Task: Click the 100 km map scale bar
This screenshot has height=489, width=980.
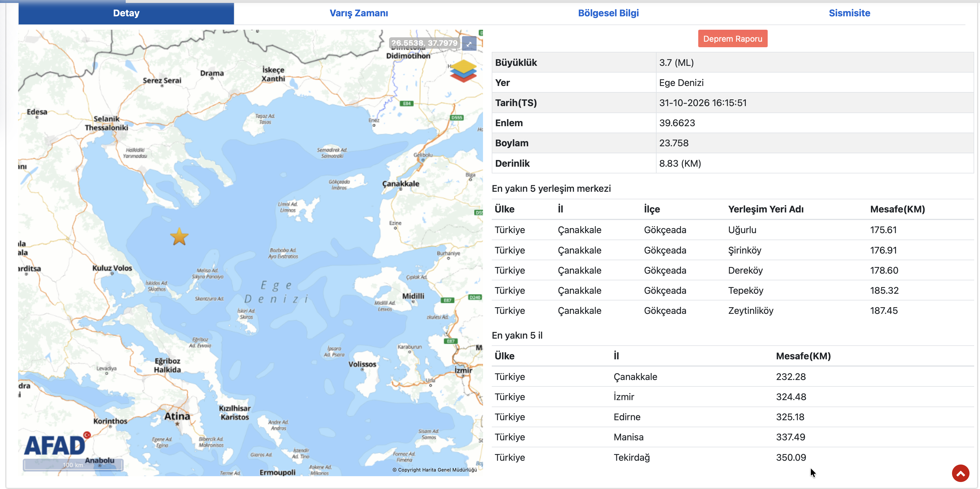Action: [73, 465]
